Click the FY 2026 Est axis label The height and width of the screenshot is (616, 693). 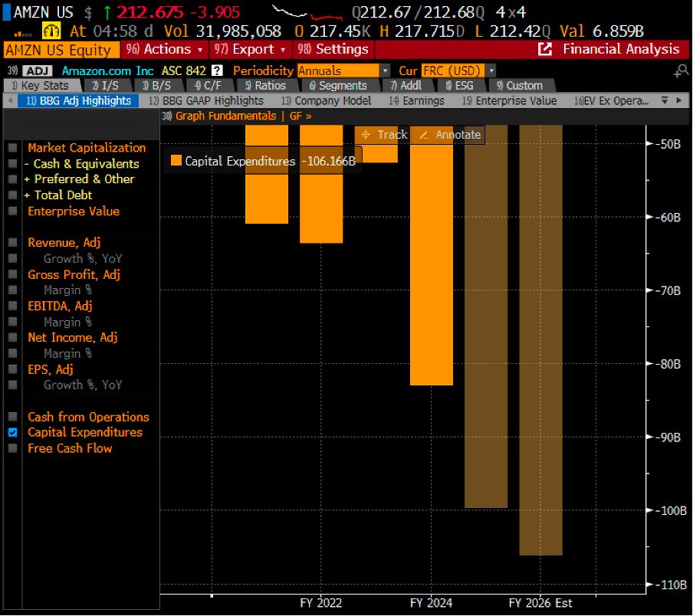(540, 603)
